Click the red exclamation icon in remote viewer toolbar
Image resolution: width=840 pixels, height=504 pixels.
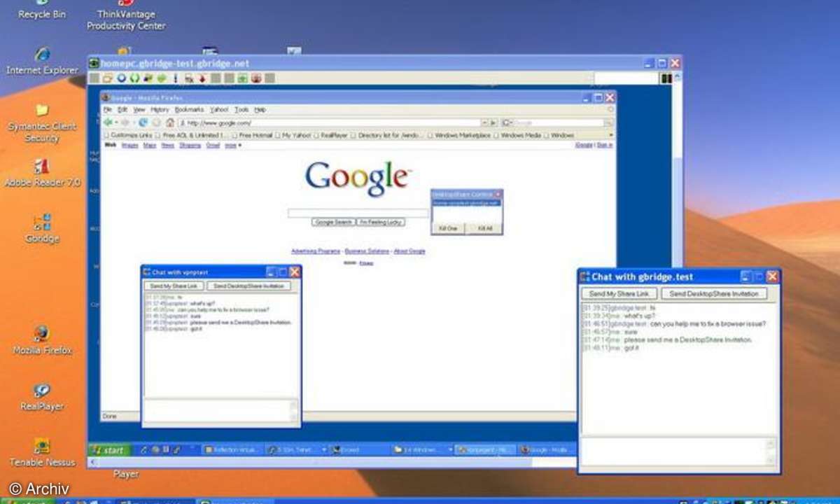coord(176,78)
